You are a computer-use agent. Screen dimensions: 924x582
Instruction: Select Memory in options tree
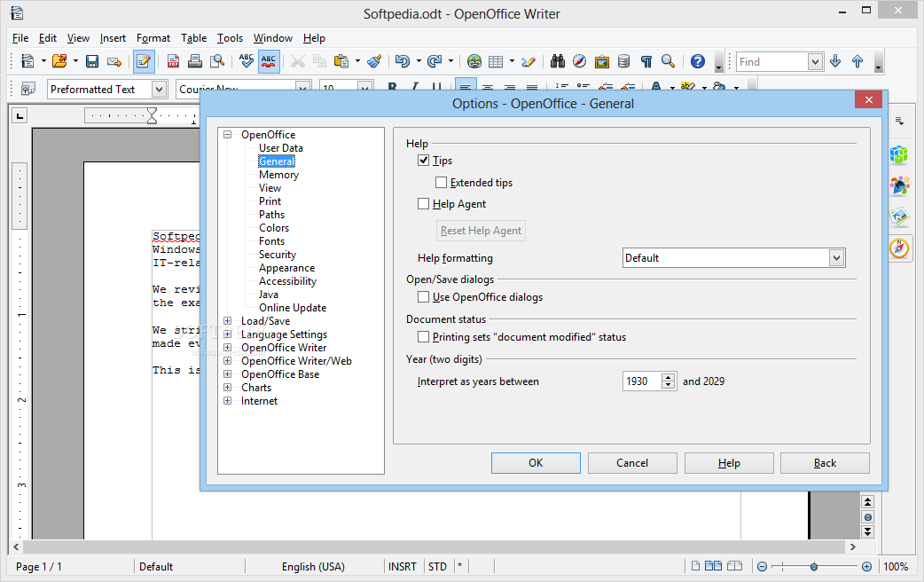[x=278, y=175]
